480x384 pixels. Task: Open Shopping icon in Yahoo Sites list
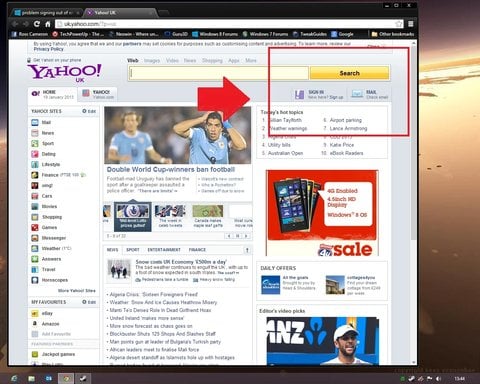coord(35,217)
